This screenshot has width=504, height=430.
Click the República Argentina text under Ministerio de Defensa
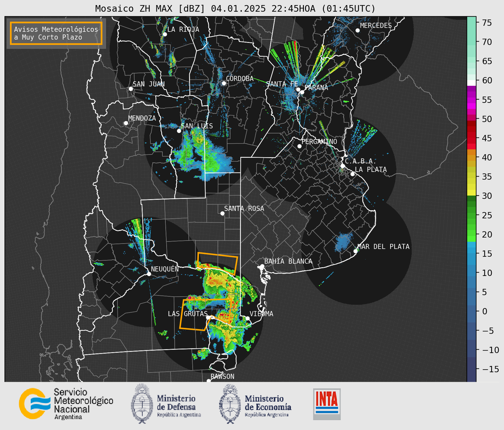pos(179,415)
